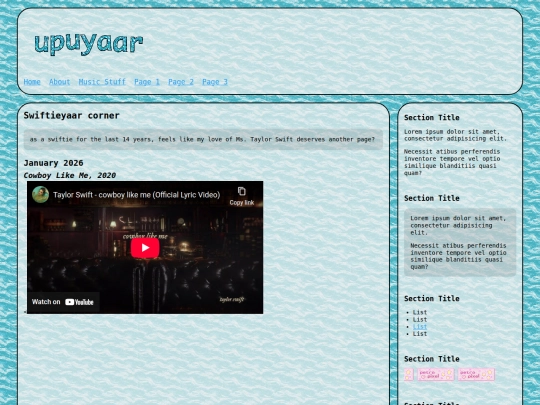Image resolution: width=540 pixels, height=405 pixels.
Task: Click the 'Cowboy Like Me, 2020' subtitle
Action: point(70,175)
